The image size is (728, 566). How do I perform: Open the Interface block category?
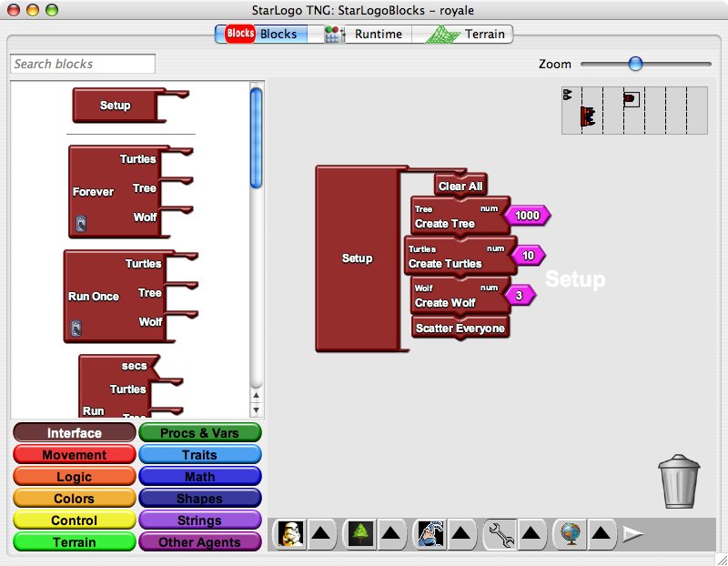(x=75, y=433)
